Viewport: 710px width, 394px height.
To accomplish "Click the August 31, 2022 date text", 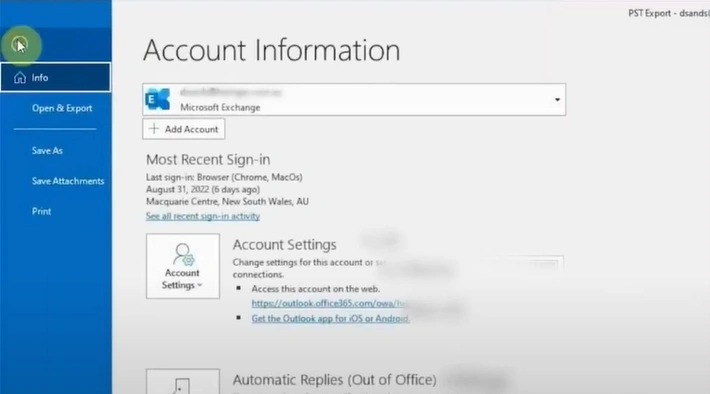I will [202, 189].
